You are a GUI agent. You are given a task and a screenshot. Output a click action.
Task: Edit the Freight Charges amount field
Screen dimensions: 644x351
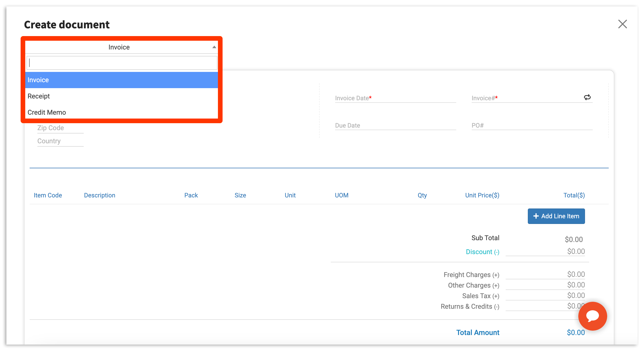545,274
